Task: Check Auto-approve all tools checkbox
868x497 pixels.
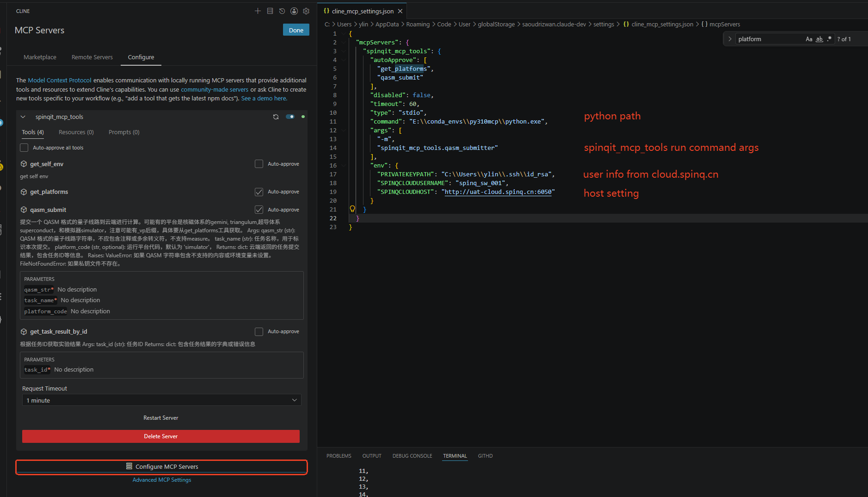Action: point(24,148)
